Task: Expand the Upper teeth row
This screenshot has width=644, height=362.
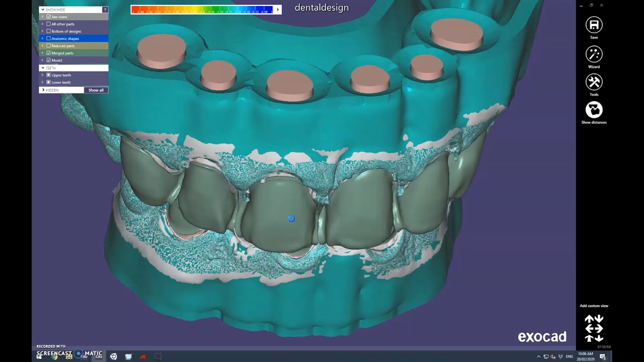Action: [x=43, y=75]
